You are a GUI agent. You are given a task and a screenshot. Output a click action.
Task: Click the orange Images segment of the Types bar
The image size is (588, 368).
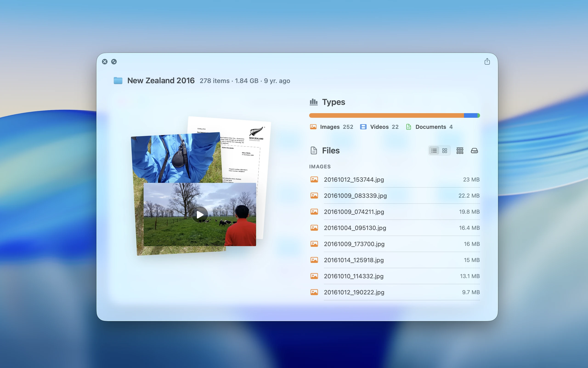(x=386, y=115)
